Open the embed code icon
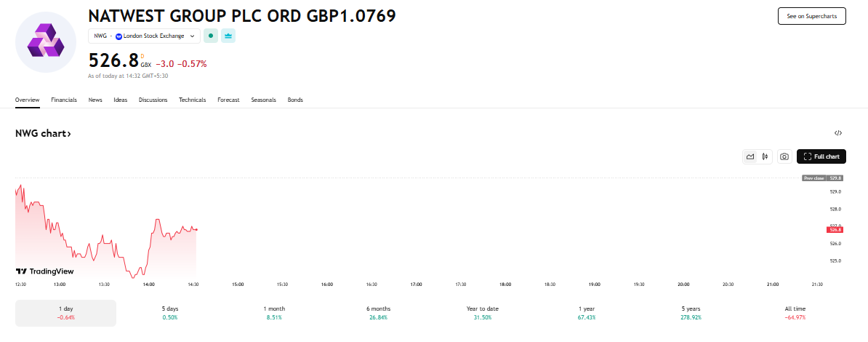This screenshot has width=868, height=342. [838, 133]
